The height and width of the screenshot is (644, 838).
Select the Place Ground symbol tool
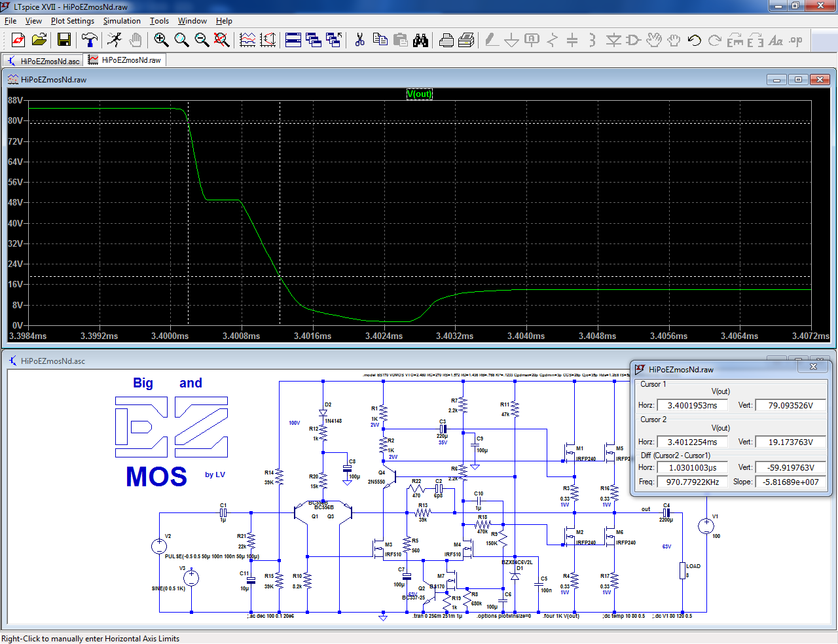tap(512, 40)
